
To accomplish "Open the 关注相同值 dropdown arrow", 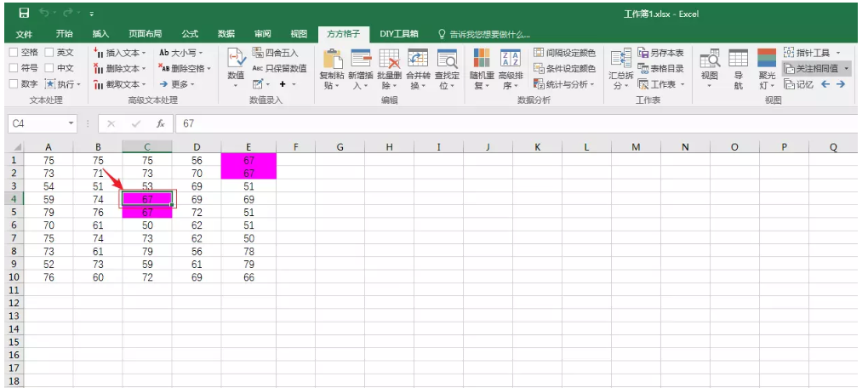I will click(847, 68).
